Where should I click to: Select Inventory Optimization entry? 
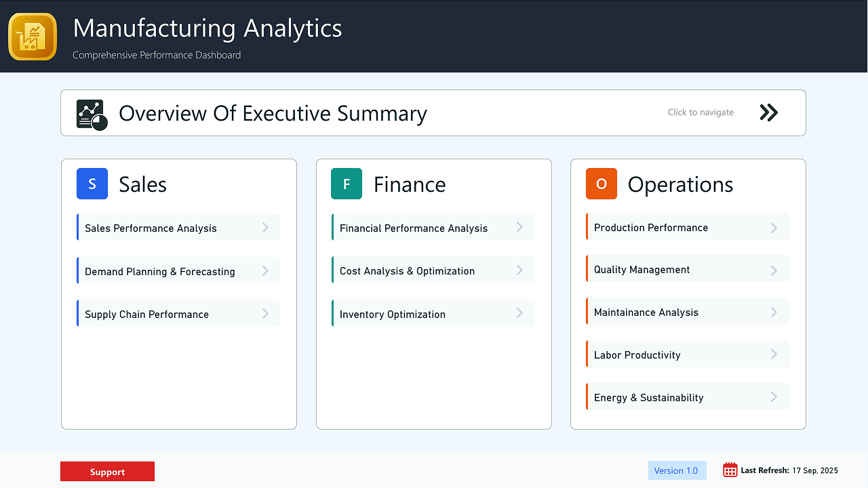point(393,314)
